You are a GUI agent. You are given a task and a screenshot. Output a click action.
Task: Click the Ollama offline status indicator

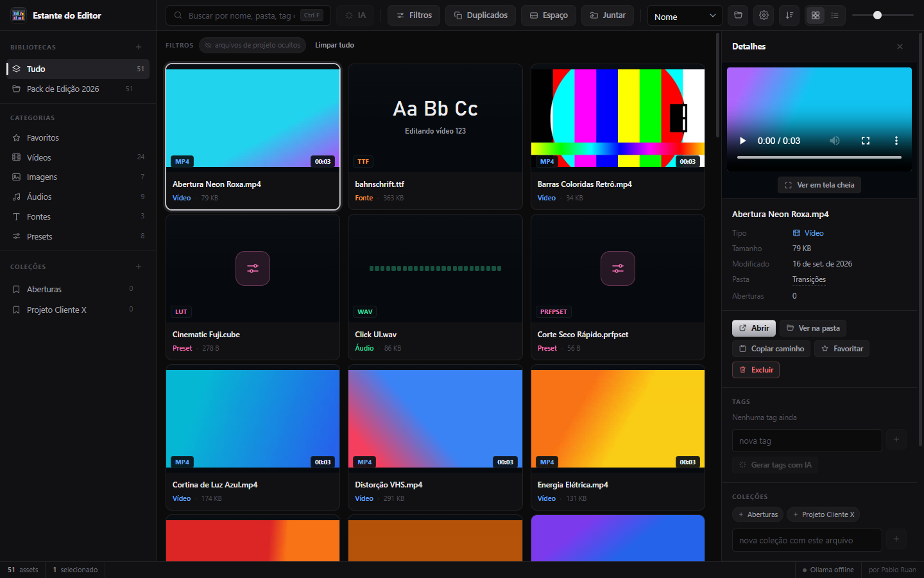(828, 570)
